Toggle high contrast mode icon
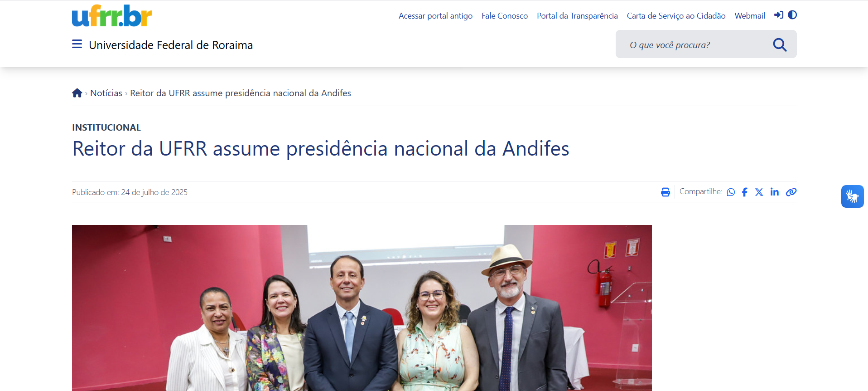The image size is (868, 391). (792, 15)
